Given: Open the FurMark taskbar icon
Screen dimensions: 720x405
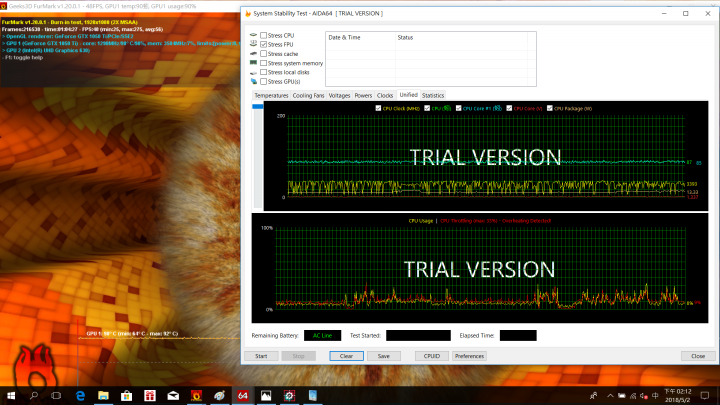Looking at the screenshot, I should pos(197,395).
